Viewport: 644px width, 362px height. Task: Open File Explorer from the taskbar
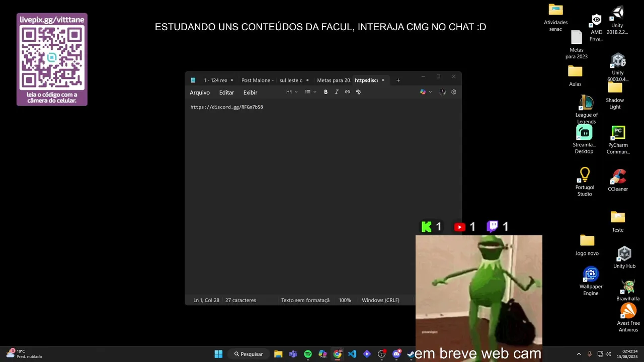[278, 354]
